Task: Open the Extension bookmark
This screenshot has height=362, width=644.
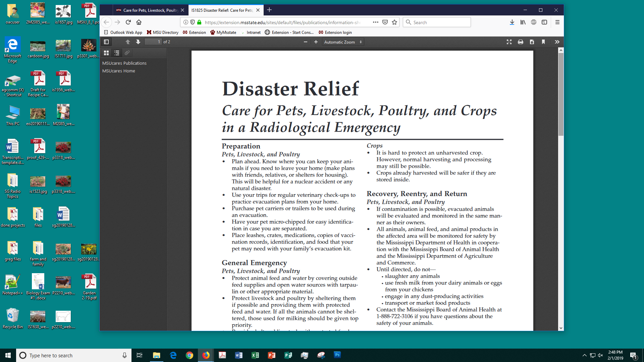Action: click(x=194, y=33)
